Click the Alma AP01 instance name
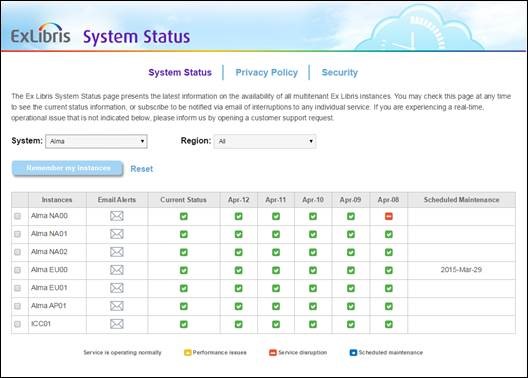528x378 pixels. [48, 306]
